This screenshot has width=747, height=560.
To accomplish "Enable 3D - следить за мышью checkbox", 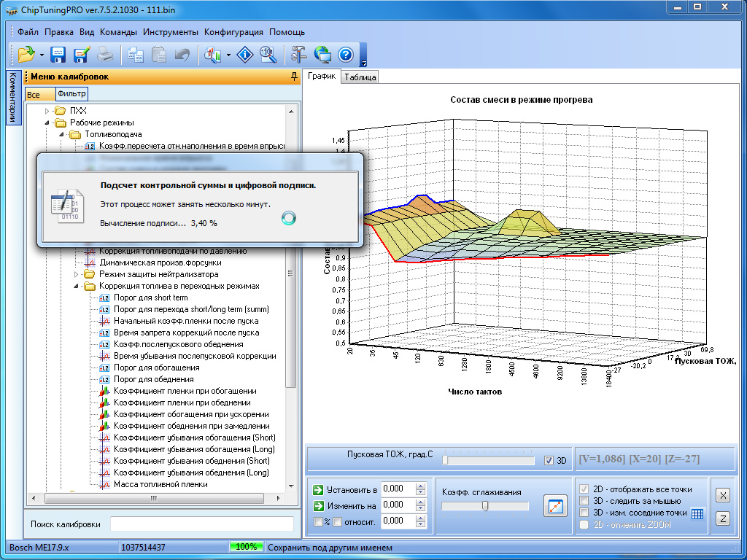I will coord(584,501).
